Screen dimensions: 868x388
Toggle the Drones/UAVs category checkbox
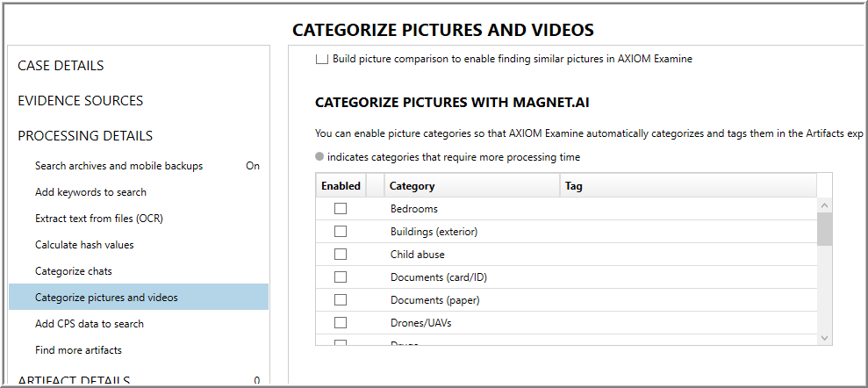(341, 323)
